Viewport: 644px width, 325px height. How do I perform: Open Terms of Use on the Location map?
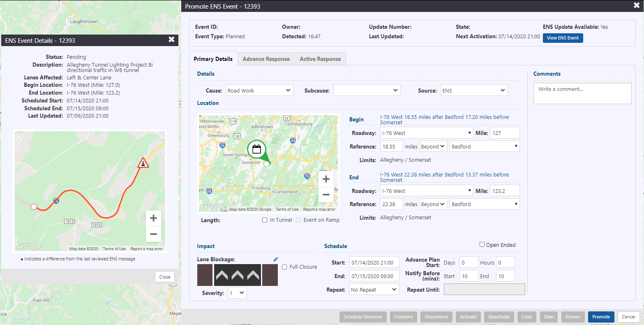pos(287,209)
